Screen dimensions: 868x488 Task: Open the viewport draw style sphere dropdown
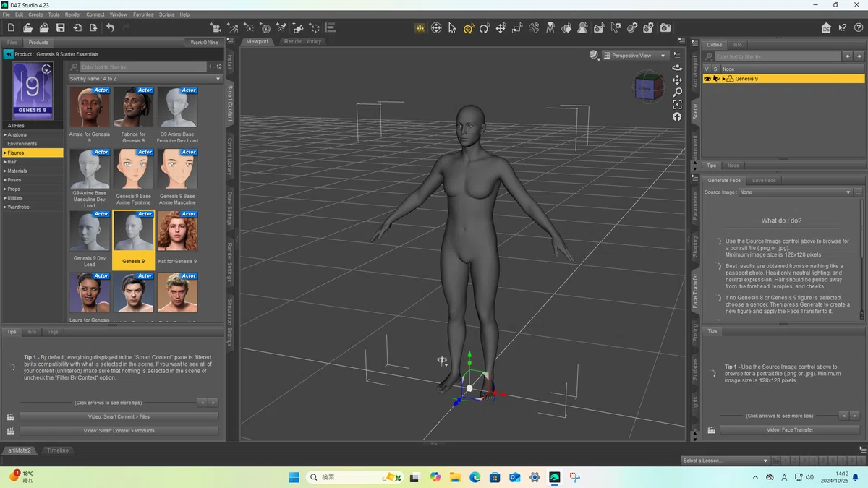coord(595,55)
